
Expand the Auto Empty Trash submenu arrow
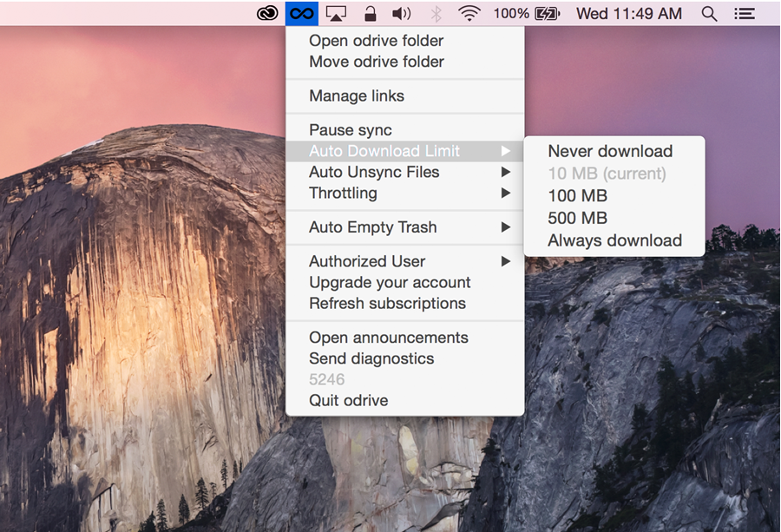[x=506, y=227]
